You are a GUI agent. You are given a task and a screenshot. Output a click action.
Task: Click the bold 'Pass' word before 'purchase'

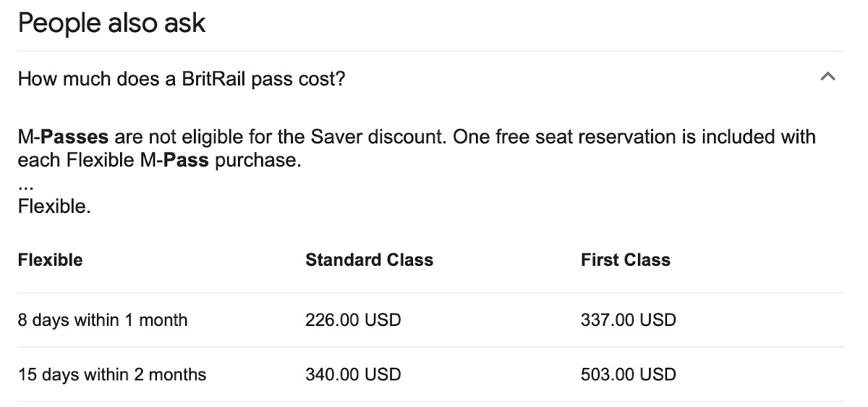pyautogui.click(x=186, y=160)
